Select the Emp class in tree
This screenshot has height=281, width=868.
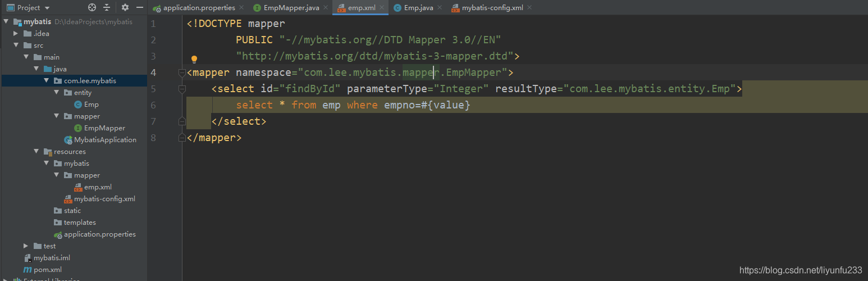(x=92, y=105)
